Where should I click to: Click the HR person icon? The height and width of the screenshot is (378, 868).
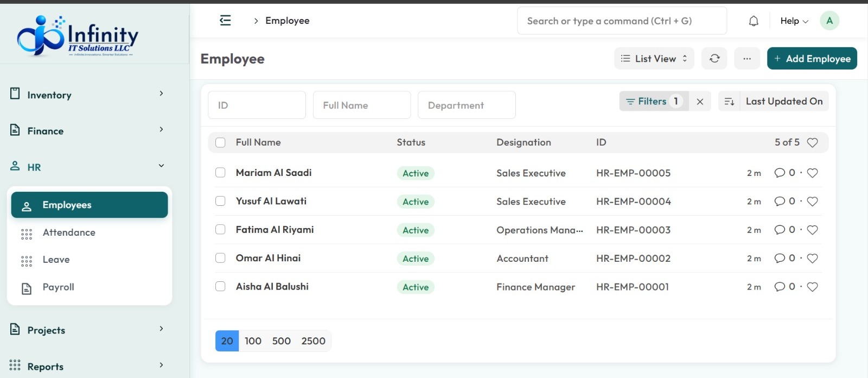(x=15, y=166)
